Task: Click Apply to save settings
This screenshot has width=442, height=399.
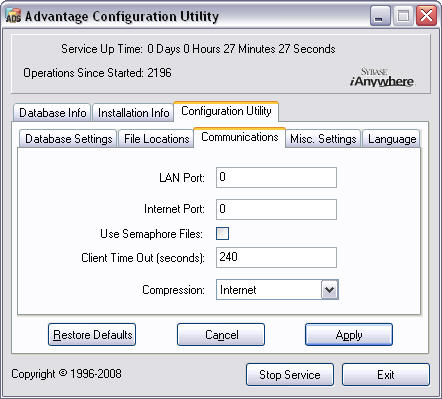Action: click(349, 334)
